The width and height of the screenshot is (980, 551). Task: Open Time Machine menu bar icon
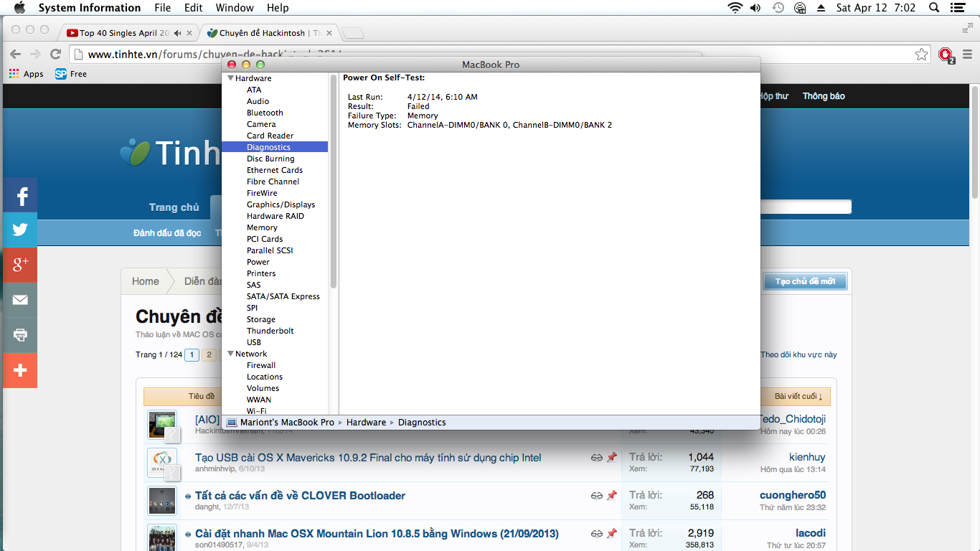778,8
